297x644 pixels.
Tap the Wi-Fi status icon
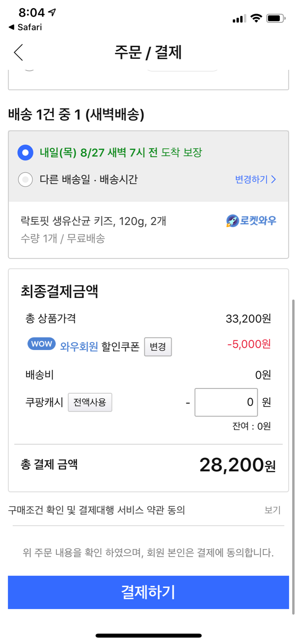(x=256, y=18)
